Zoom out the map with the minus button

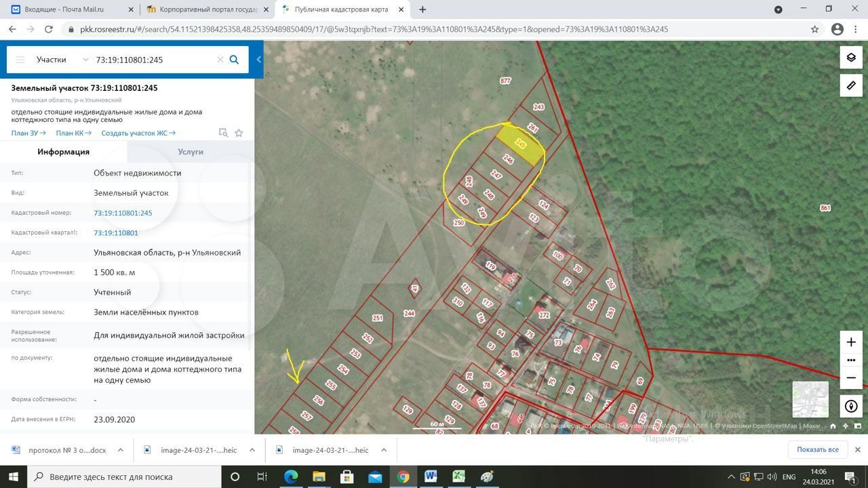[x=851, y=378]
